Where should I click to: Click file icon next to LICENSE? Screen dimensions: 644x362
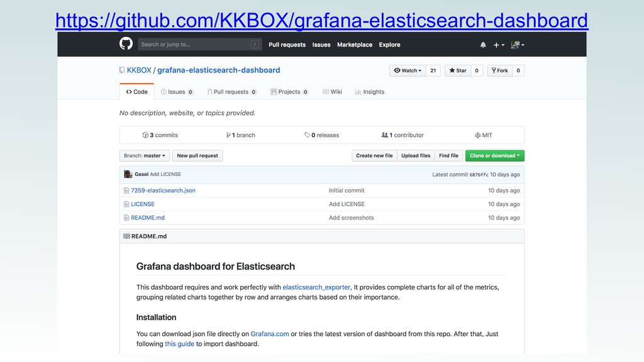pyautogui.click(x=126, y=204)
